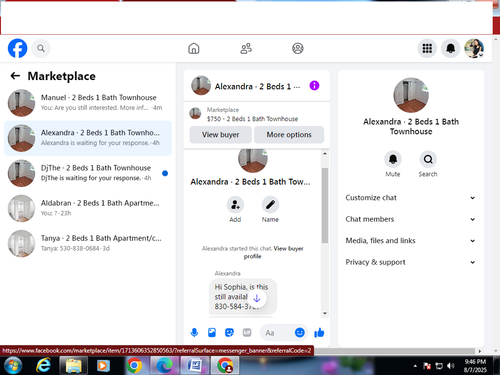Open the View buyer profile link
Image resolution: width=500 pixels, height=375 pixels.
(x=273, y=252)
